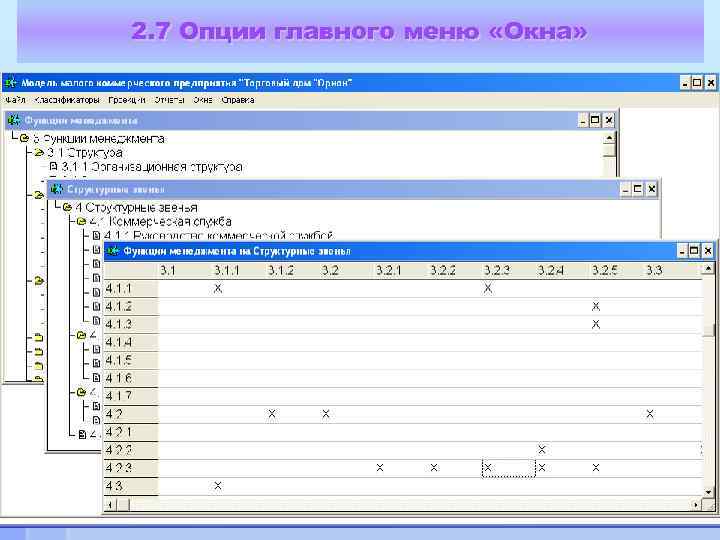
Task: Collapse the 4.1 Коммерческая служба folder
Action: click(x=82, y=221)
